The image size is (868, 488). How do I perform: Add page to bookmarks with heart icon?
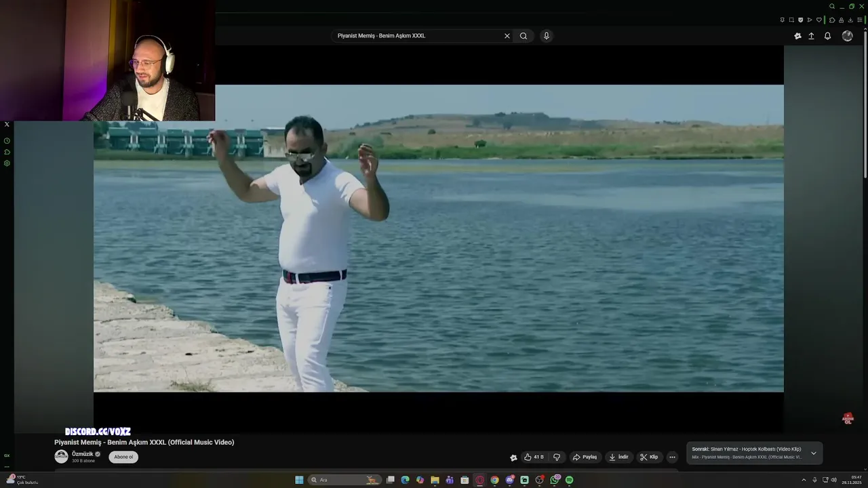pos(819,20)
